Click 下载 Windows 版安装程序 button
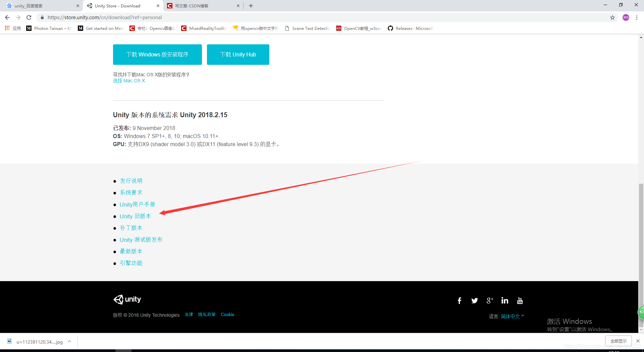 click(157, 54)
